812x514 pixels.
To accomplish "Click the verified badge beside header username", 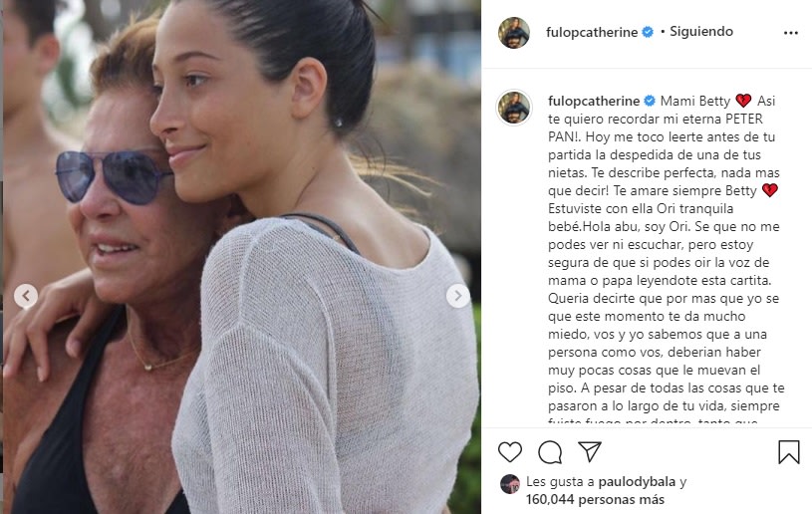I will click(648, 32).
